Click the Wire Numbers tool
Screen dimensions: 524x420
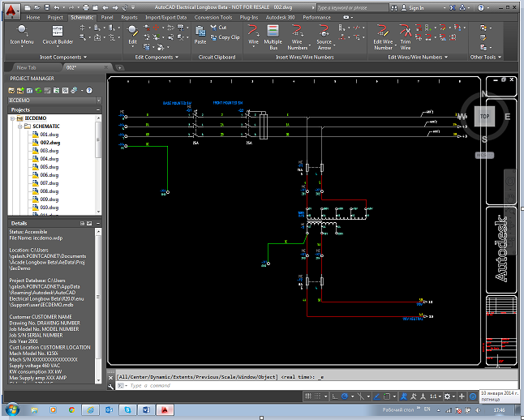coord(297,37)
